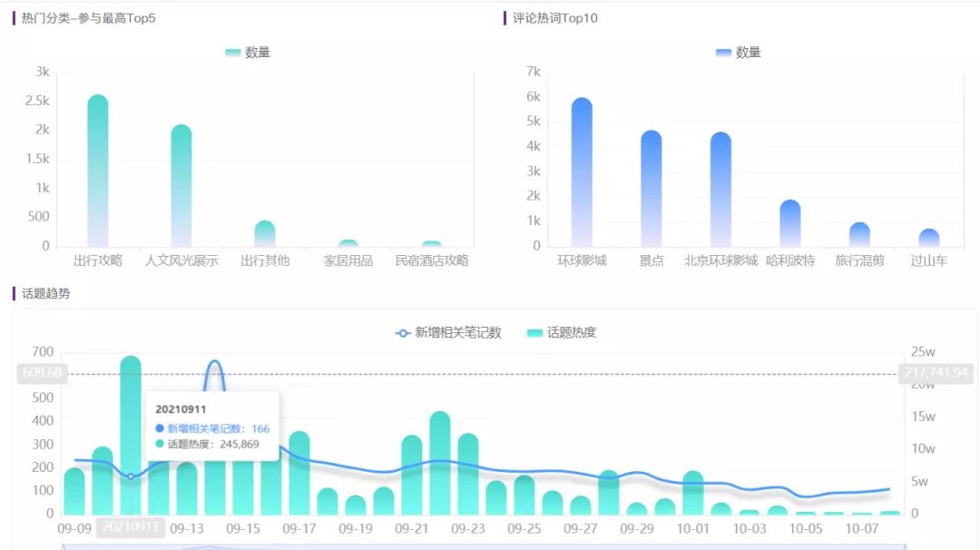Click the 过山车 axis label
The width and height of the screenshot is (980, 550).
click(929, 260)
